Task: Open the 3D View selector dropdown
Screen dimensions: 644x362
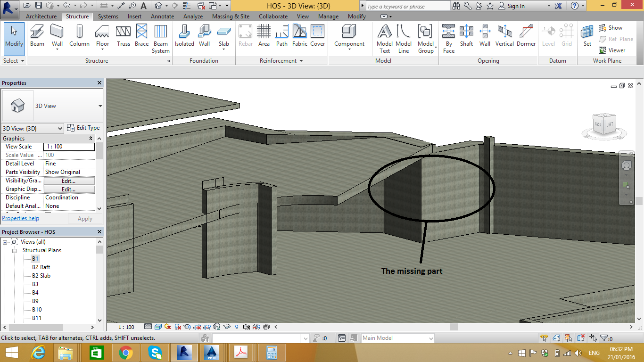Action: pos(60,128)
